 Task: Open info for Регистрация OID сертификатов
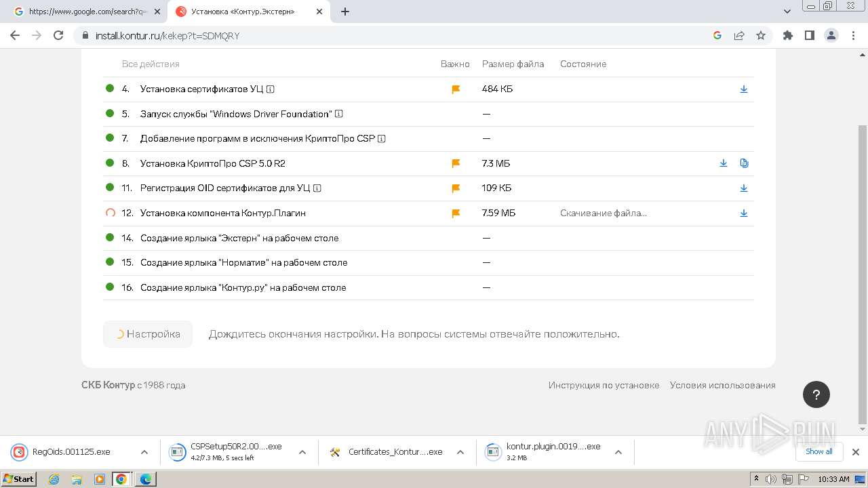[317, 188]
